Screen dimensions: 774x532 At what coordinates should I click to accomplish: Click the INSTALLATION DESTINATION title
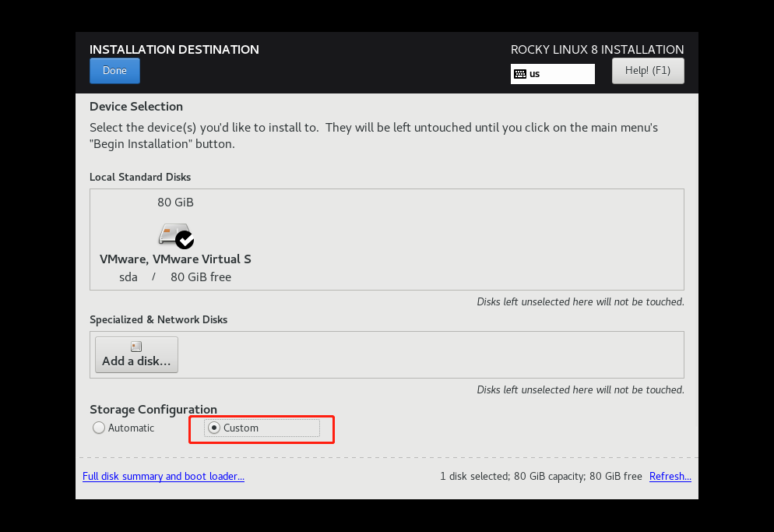(174, 49)
